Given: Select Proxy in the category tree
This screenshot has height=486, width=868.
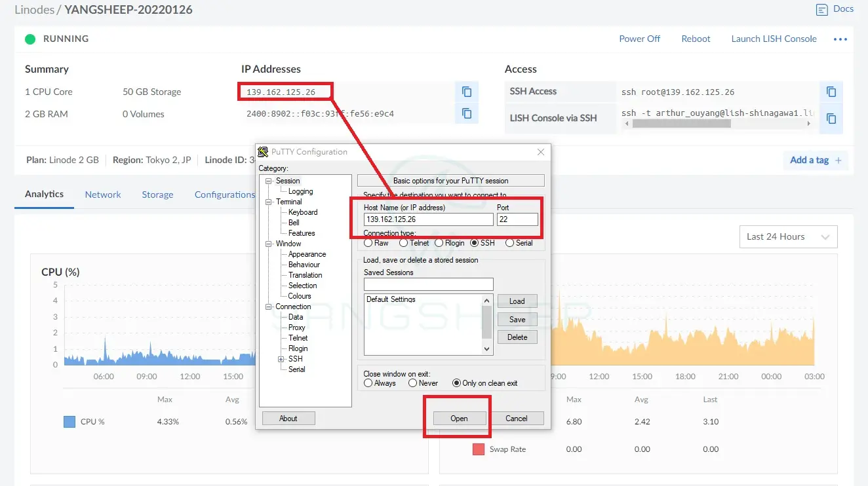Looking at the screenshot, I should (x=297, y=327).
